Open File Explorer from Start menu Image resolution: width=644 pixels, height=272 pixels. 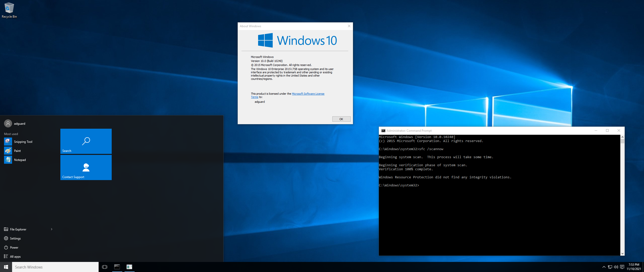[18, 229]
